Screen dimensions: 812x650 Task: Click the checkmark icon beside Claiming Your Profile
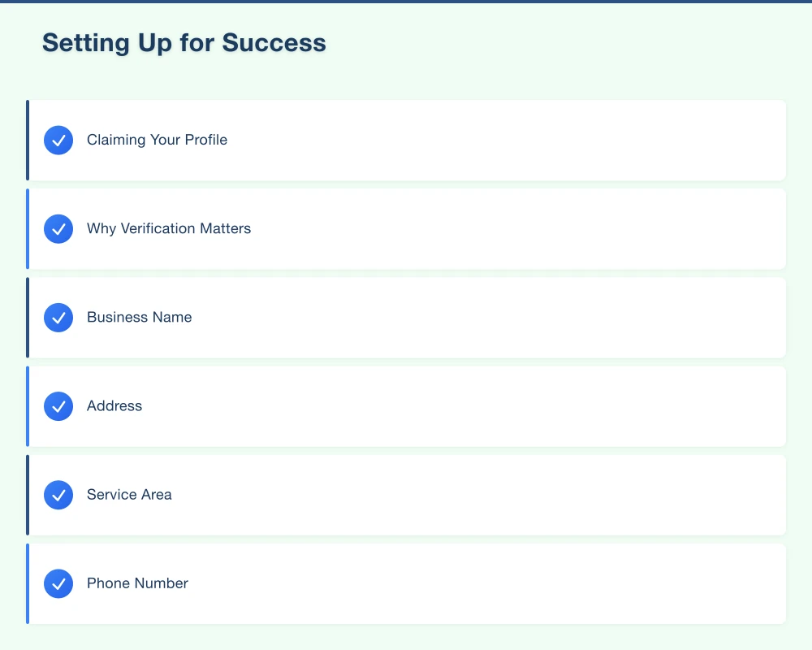point(58,140)
